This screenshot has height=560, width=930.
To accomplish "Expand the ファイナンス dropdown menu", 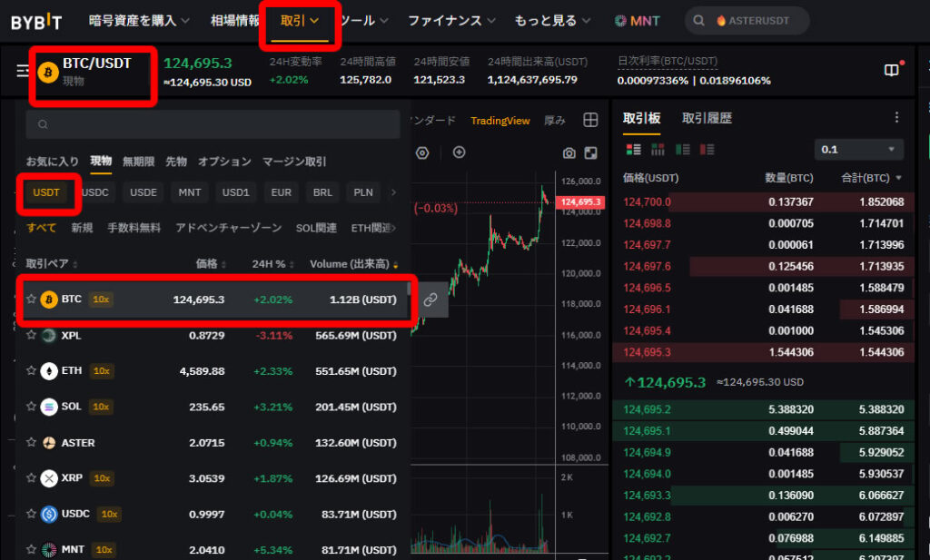I will click(x=451, y=21).
